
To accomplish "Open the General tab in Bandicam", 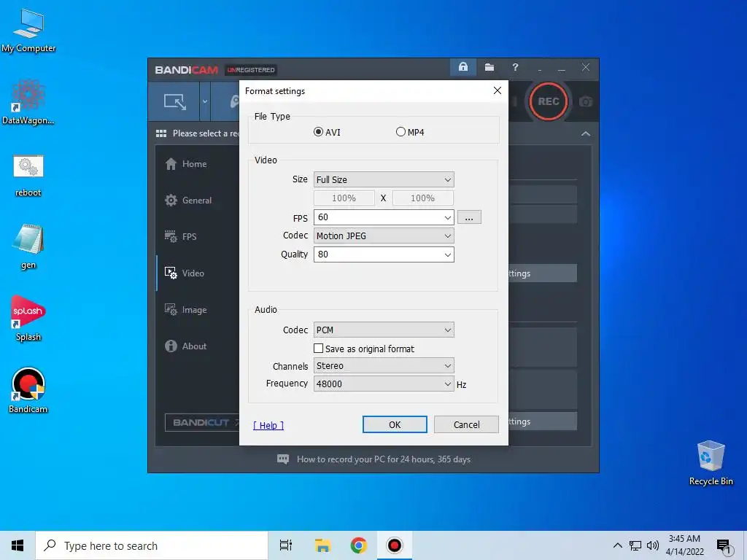I will click(198, 201).
